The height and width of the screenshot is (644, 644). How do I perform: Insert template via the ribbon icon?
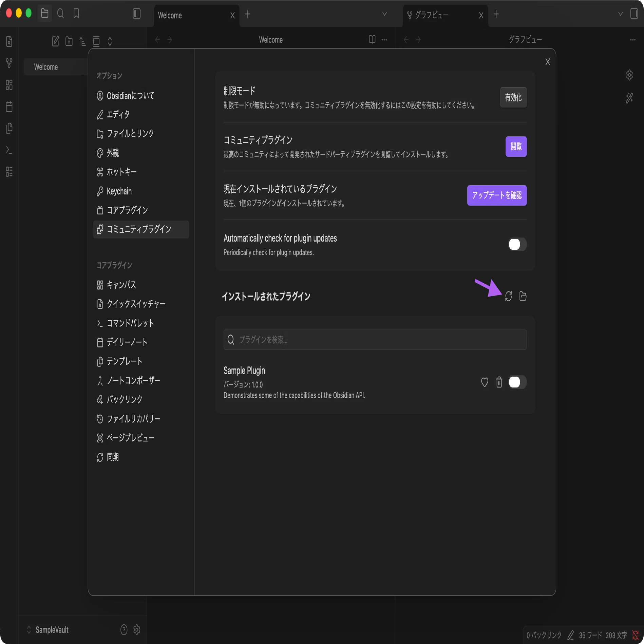click(9, 128)
